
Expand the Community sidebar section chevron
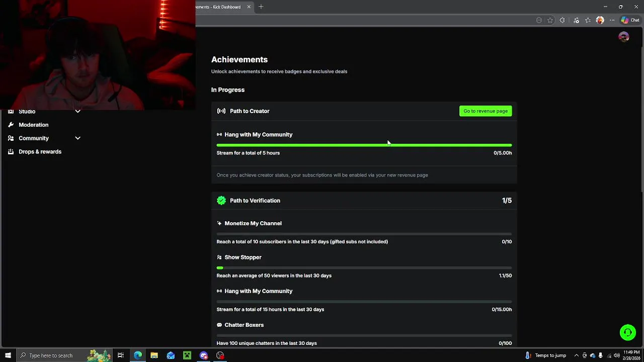[x=77, y=138]
